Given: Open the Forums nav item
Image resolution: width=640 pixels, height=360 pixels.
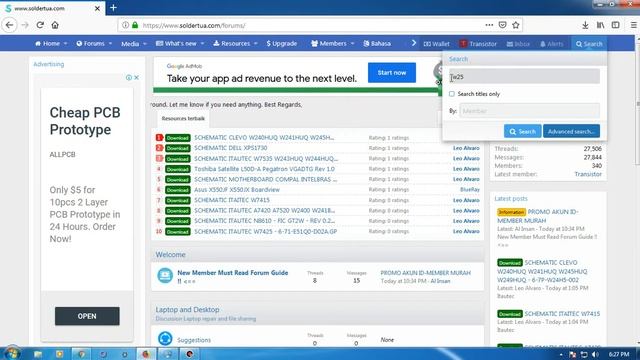Looking at the screenshot, I should coord(90,43).
